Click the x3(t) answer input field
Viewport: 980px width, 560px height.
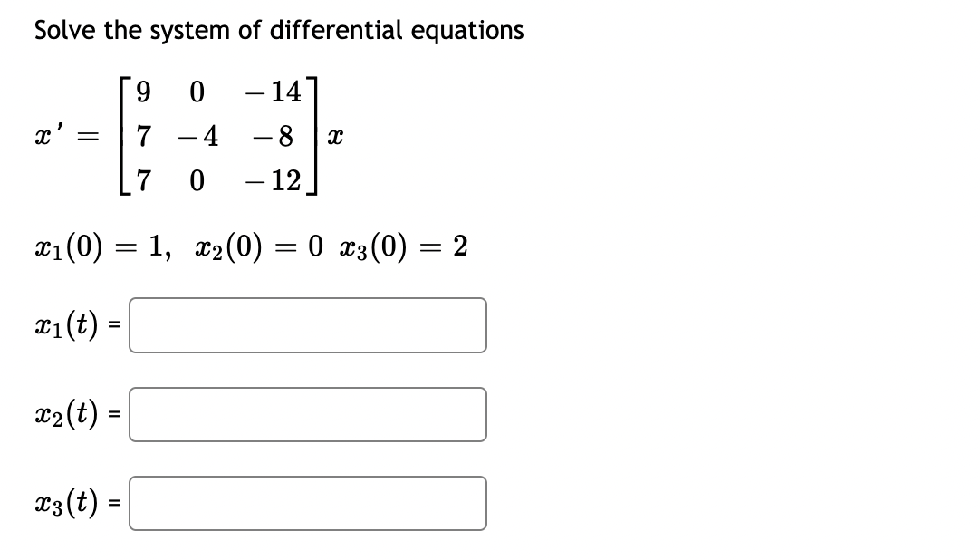pyautogui.click(x=308, y=503)
